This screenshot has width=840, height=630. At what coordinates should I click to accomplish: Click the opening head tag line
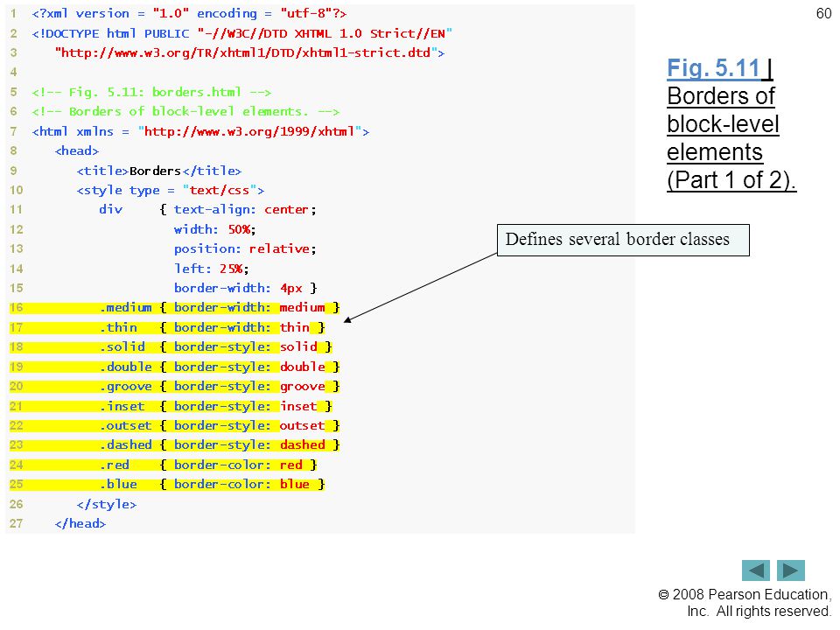pyautogui.click(x=77, y=151)
